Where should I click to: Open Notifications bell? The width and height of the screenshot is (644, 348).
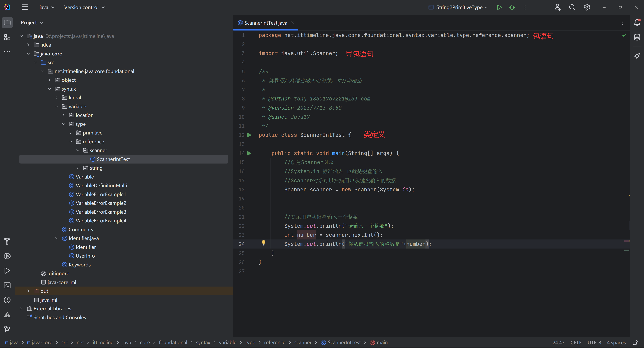[637, 22]
